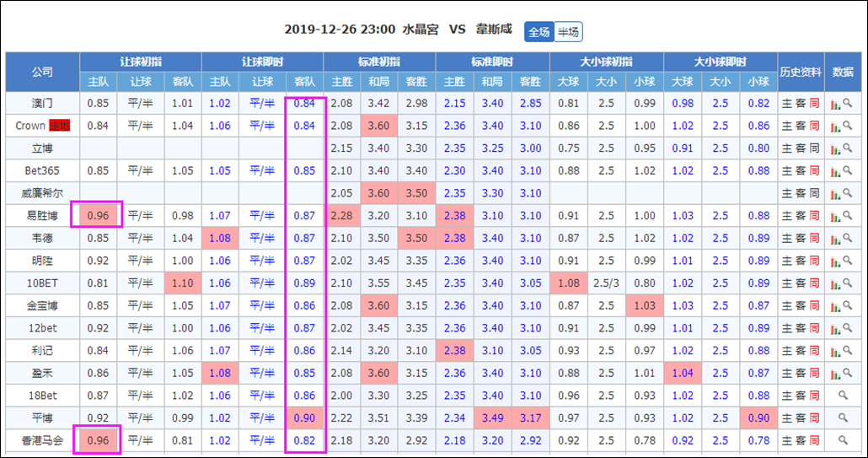
Task: Open 主 history link in 香港马会 row
Action: tap(786, 440)
